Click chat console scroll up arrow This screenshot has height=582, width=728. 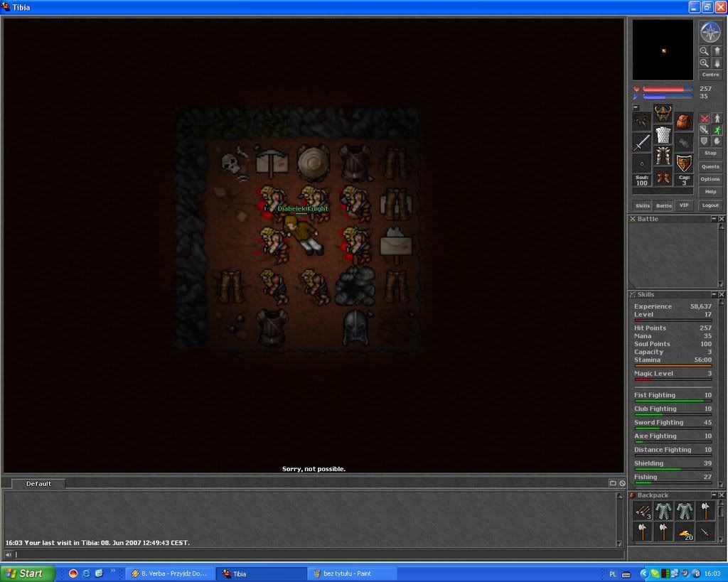click(619, 496)
